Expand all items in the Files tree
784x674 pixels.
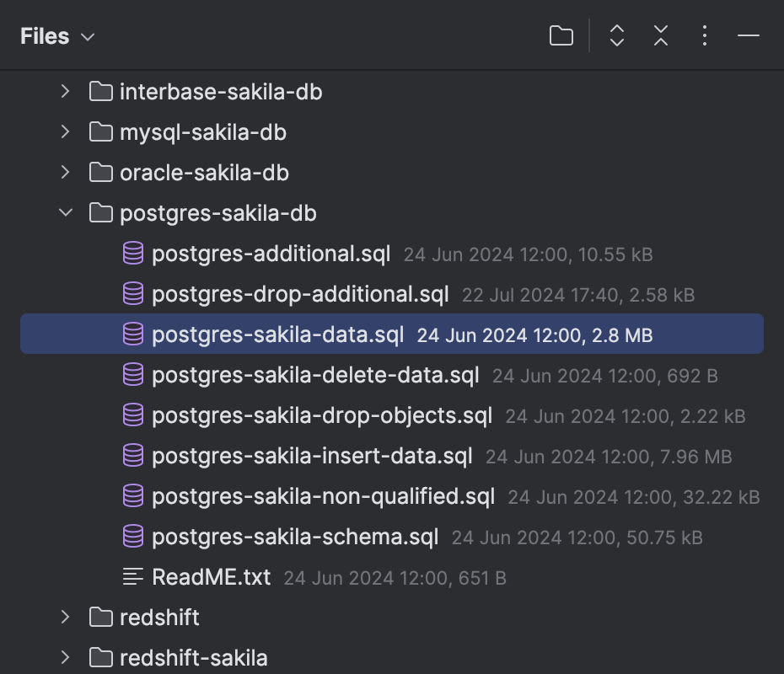point(616,35)
